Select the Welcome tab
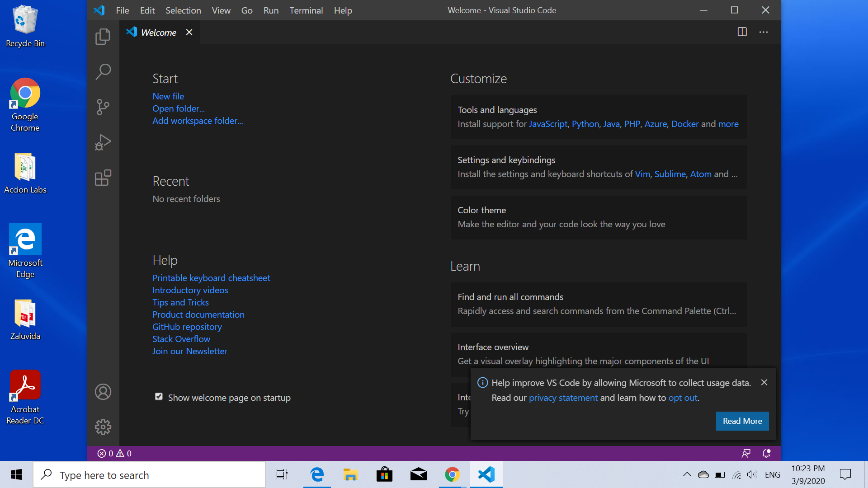 click(159, 32)
